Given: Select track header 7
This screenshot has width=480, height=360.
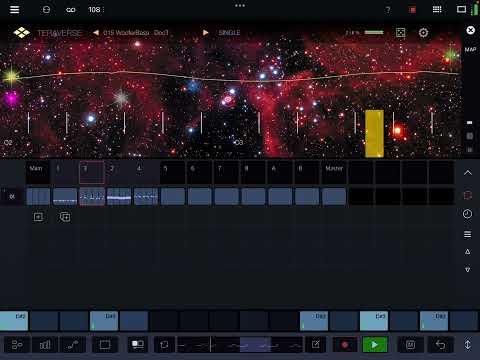Looking at the screenshot, I should click(226, 172).
